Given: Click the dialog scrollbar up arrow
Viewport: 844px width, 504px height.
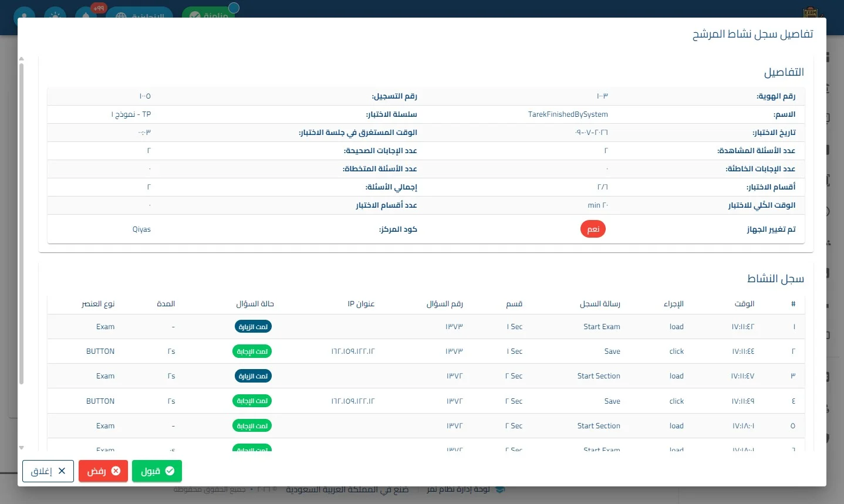Looking at the screenshot, I should pos(21,59).
